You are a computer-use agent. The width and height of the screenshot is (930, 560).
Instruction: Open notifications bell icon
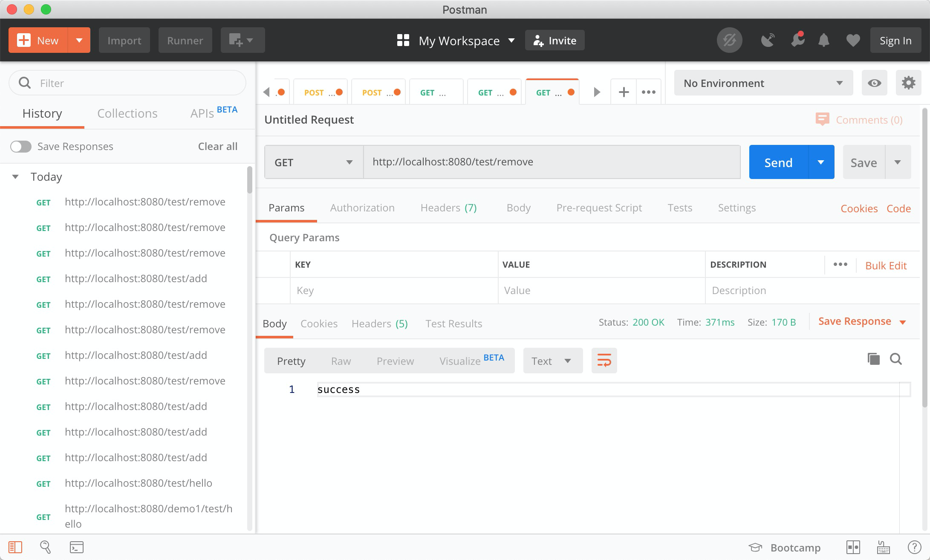823,40
